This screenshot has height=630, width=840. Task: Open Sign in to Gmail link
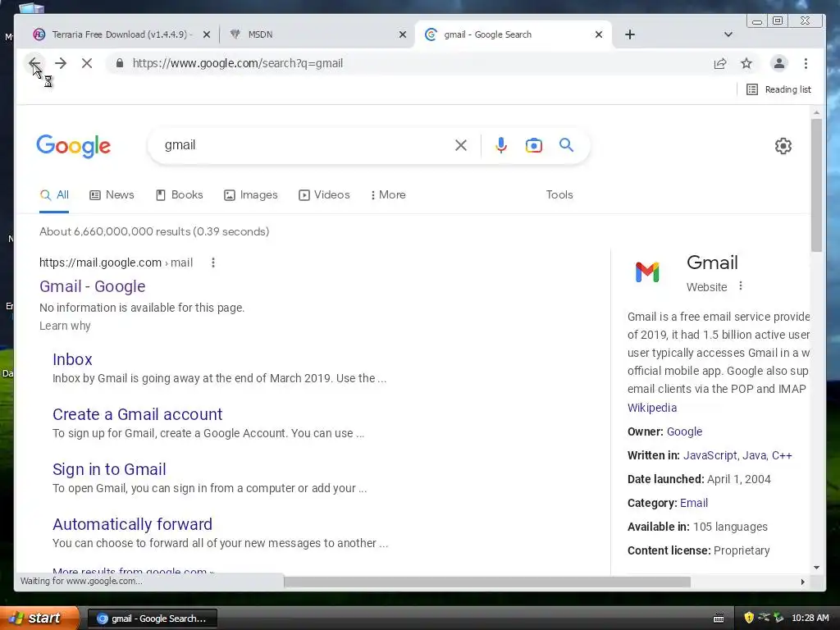pos(109,469)
